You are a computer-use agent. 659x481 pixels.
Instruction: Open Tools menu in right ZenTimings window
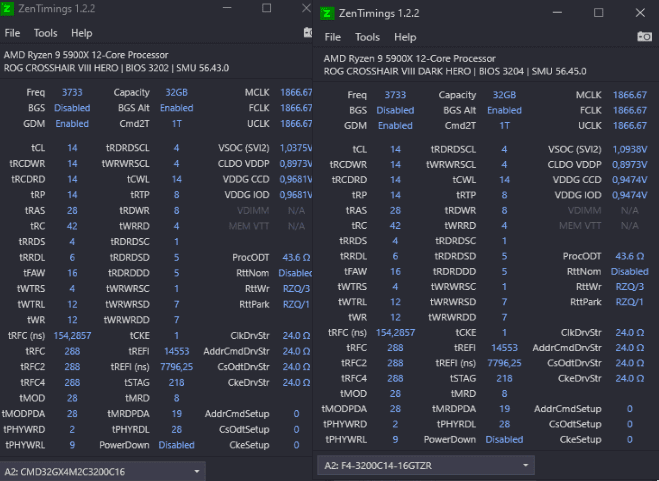[x=367, y=37]
